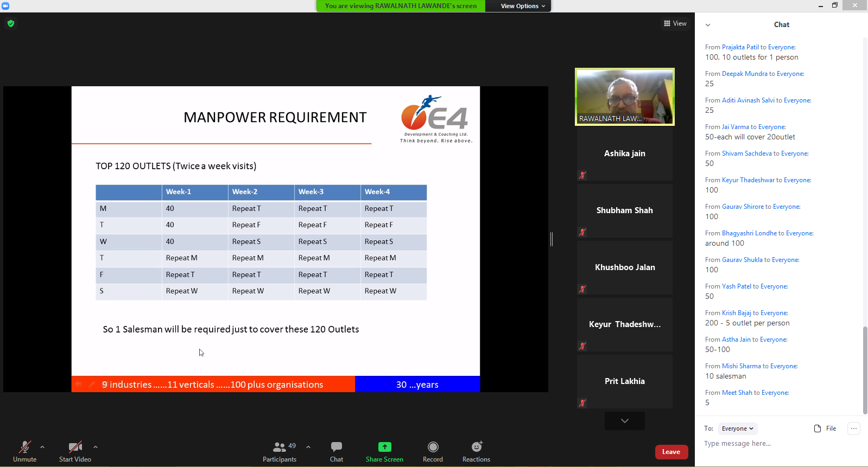Open chat more options ellipsis button
This screenshot has height=467, width=868.
pyautogui.click(x=854, y=428)
